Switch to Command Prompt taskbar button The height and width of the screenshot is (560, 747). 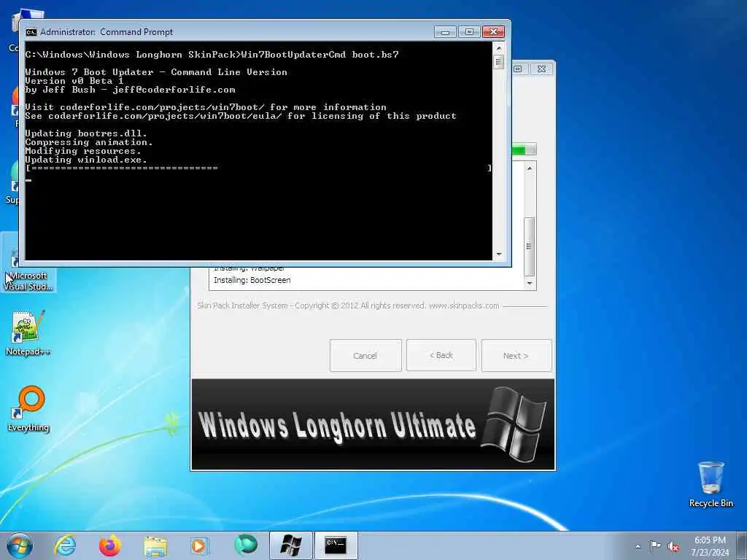tap(336, 545)
